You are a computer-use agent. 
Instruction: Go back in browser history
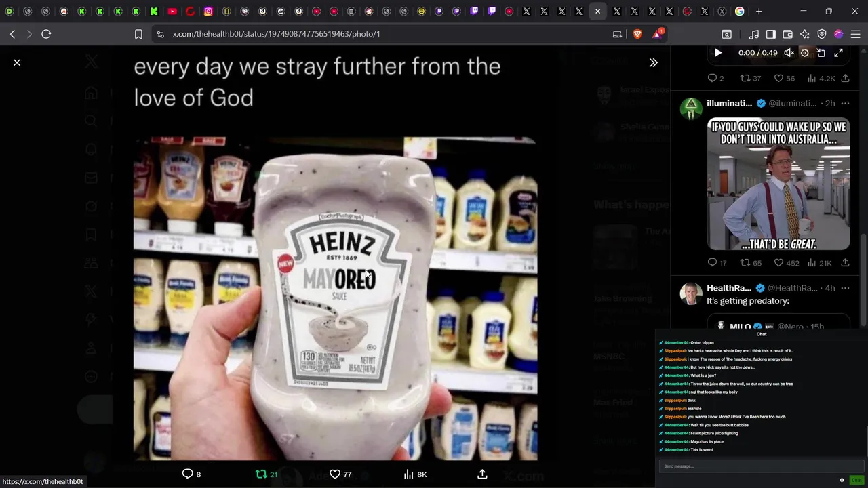click(12, 34)
